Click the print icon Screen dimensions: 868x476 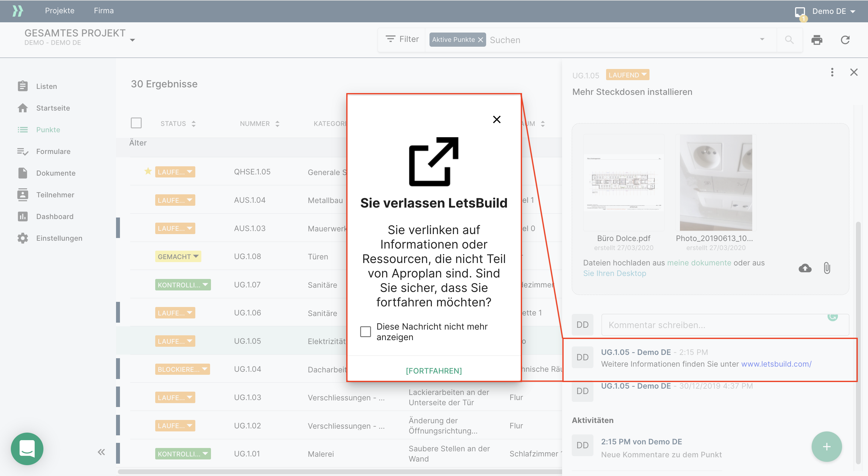(x=816, y=40)
